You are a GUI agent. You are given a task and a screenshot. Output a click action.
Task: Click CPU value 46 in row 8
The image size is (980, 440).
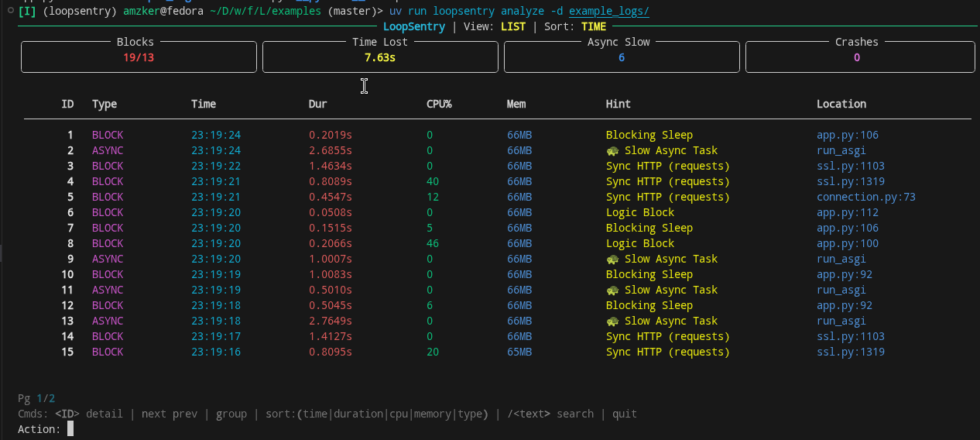point(433,243)
